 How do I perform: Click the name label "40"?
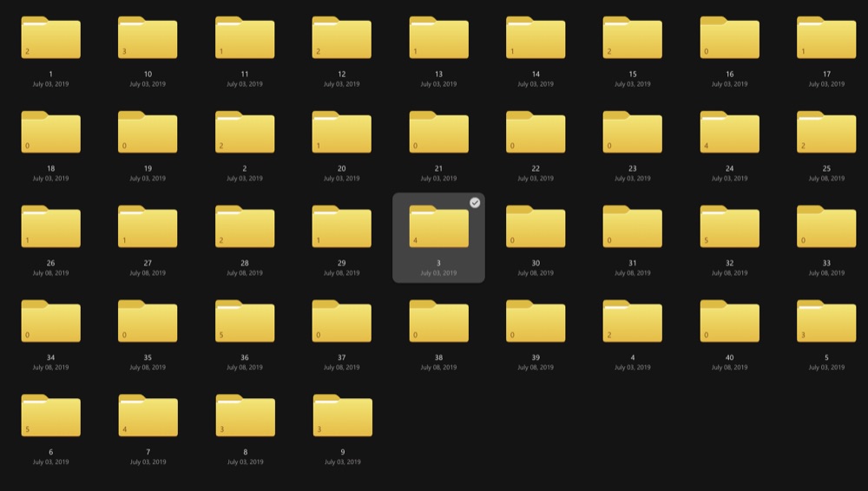point(730,357)
